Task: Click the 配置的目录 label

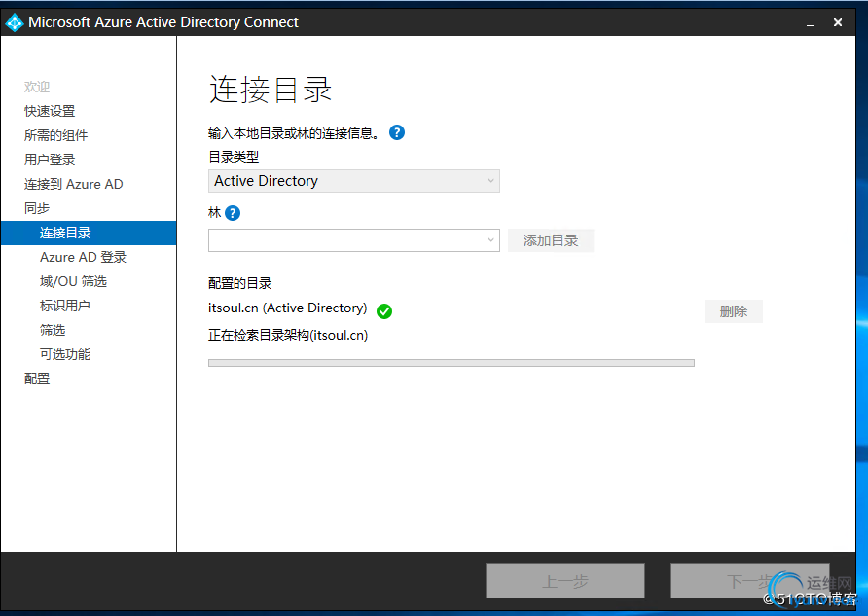Action: click(240, 284)
